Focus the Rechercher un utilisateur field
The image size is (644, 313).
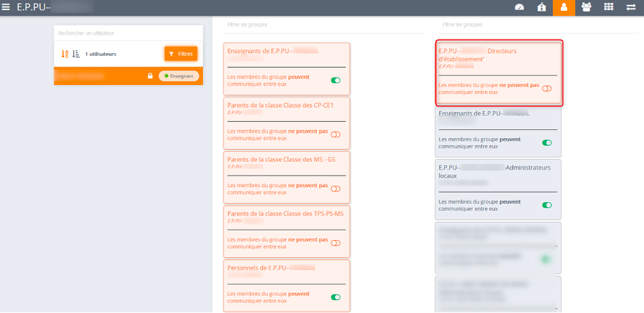128,33
